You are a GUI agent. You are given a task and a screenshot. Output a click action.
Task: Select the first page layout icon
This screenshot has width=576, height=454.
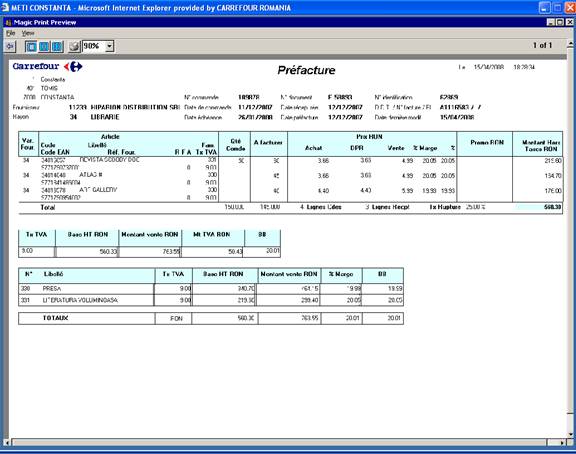(x=31, y=46)
